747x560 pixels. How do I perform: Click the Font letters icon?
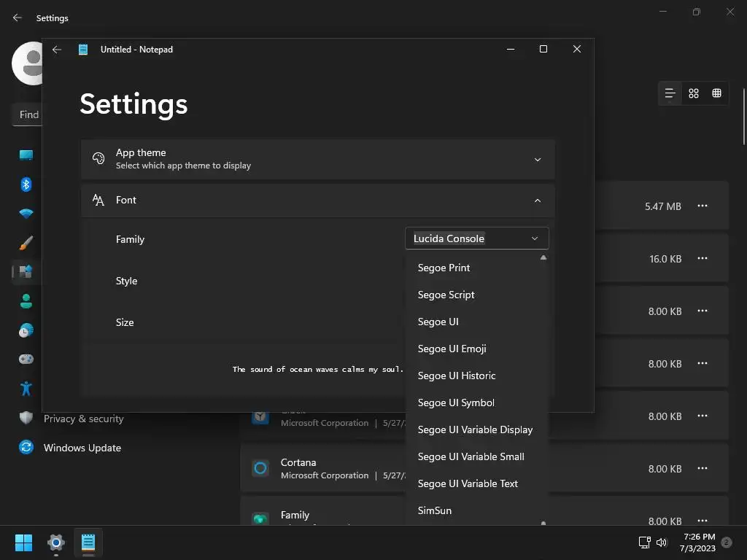pos(98,200)
